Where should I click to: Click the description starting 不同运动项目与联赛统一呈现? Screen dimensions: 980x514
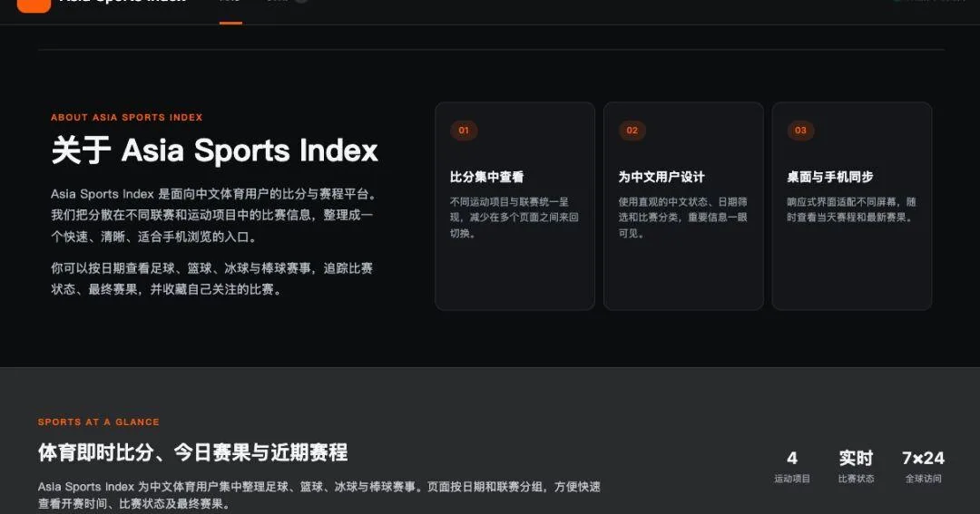click(x=514, y=218)
